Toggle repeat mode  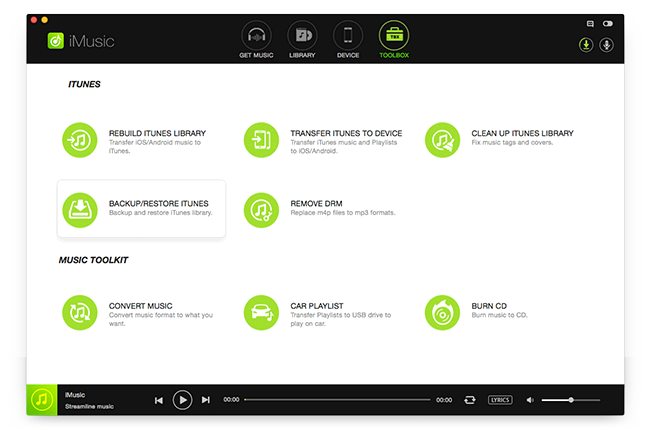coord(470,400)
